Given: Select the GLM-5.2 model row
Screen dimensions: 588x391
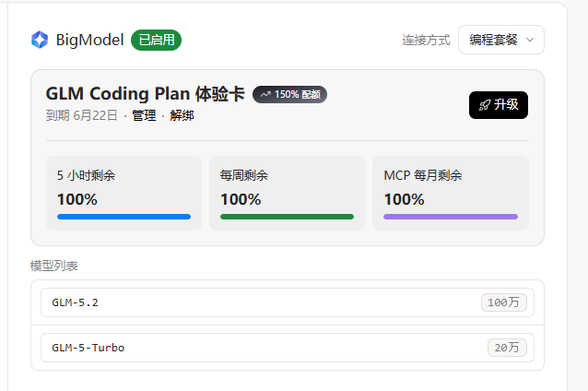Looking at the screenshot, I should coord(288,302).
